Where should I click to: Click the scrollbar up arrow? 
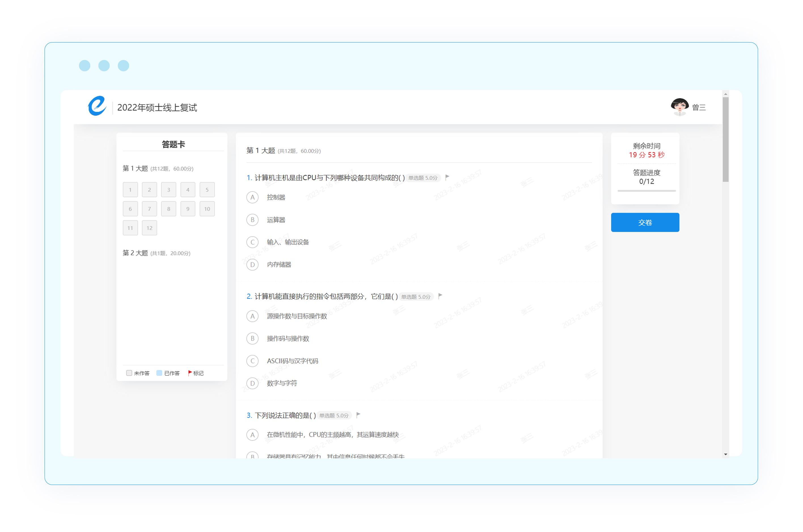[725, 94]
